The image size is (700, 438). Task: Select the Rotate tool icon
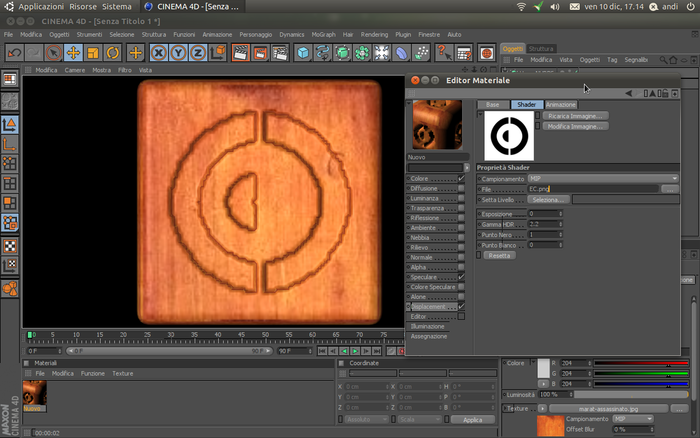112,53
